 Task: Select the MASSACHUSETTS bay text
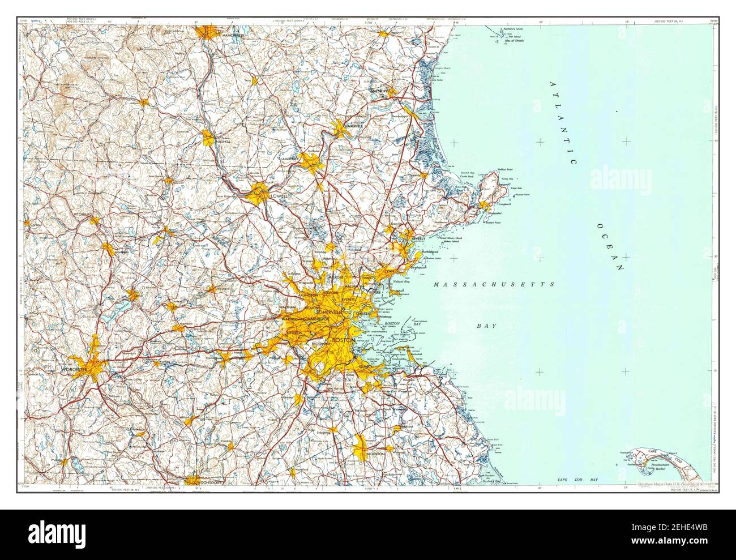click(493, 285)
